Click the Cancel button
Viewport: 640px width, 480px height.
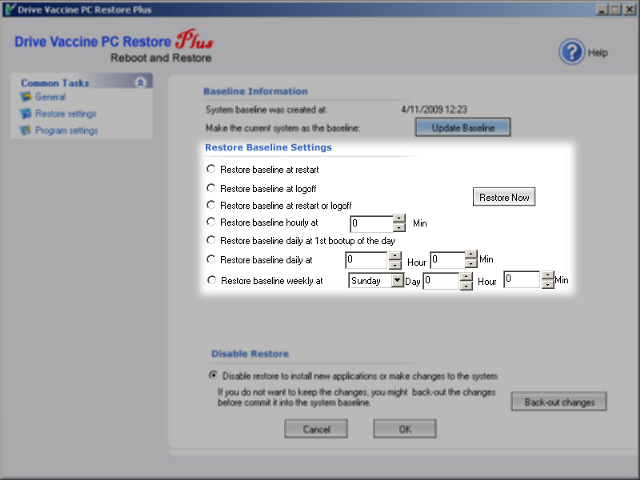(x=316, y=429)
